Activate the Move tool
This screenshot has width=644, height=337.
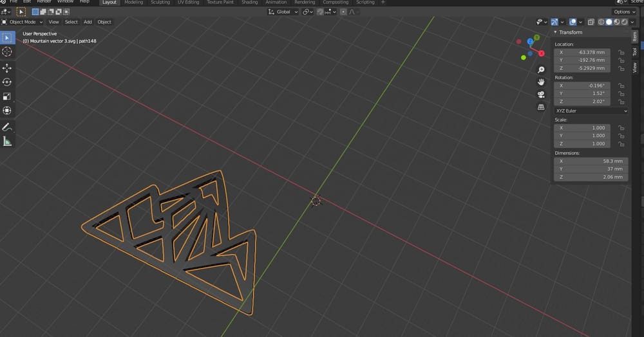click(x=7, y=68)
